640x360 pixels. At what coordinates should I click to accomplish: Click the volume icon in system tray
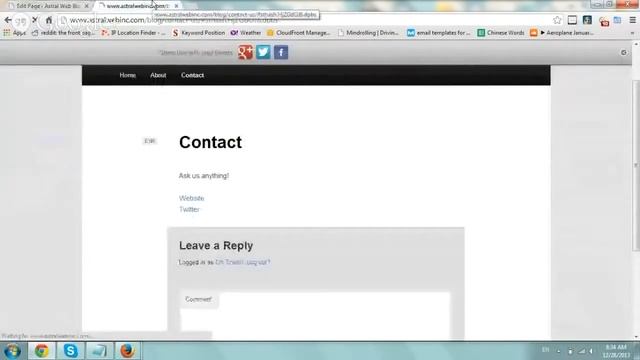point(591,351)
